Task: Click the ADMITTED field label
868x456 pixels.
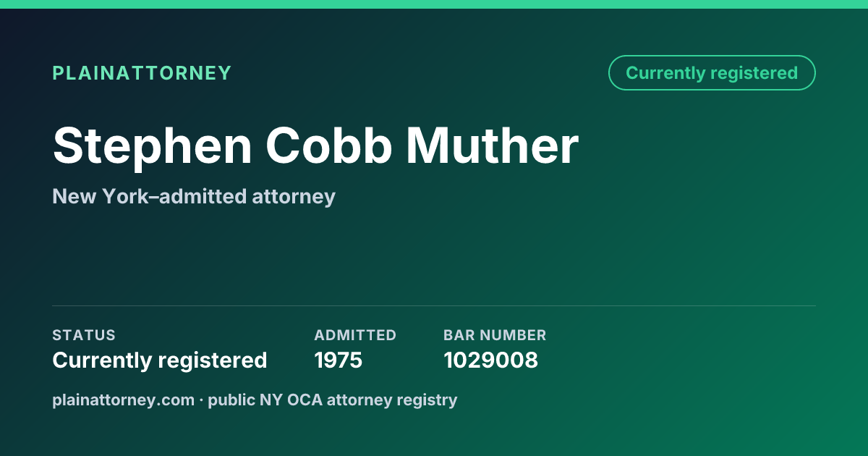Action: pos(355,335)
